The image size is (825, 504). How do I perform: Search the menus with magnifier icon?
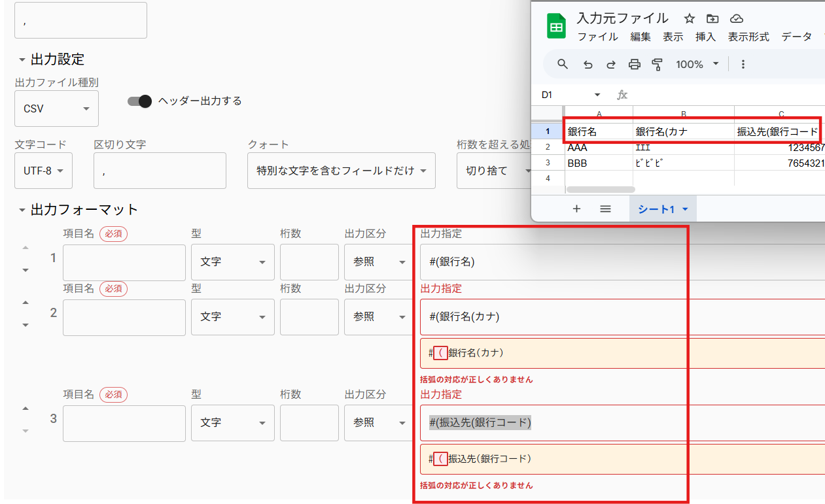click(x=563, y=64)
